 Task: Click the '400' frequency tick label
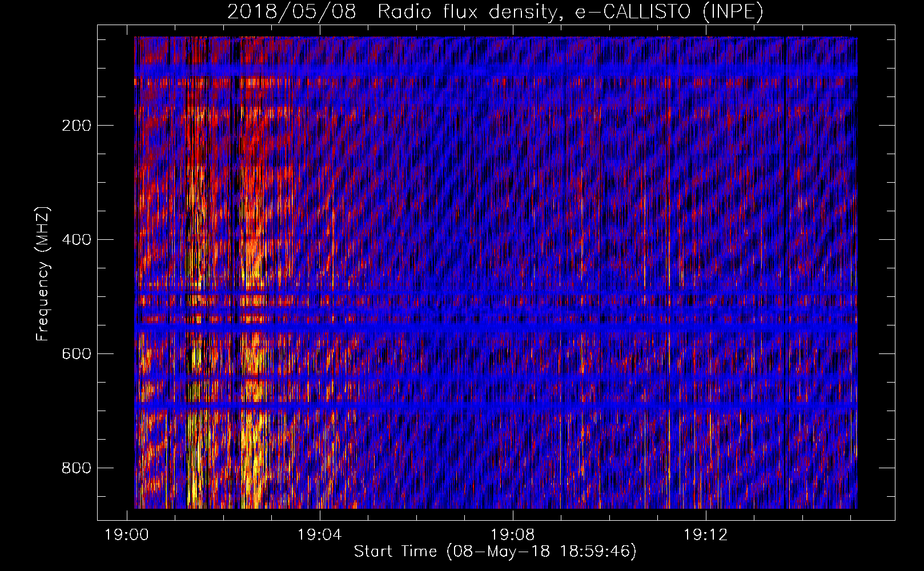[77, 240]
